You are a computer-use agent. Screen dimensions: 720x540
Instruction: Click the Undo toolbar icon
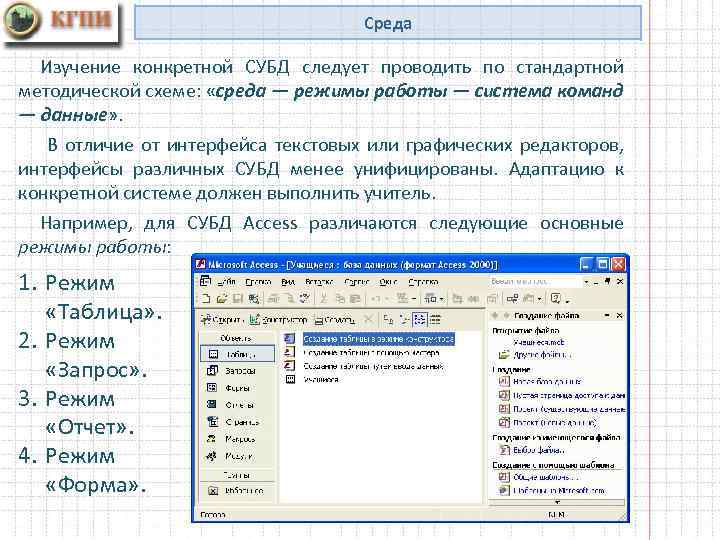click(375, 298)
